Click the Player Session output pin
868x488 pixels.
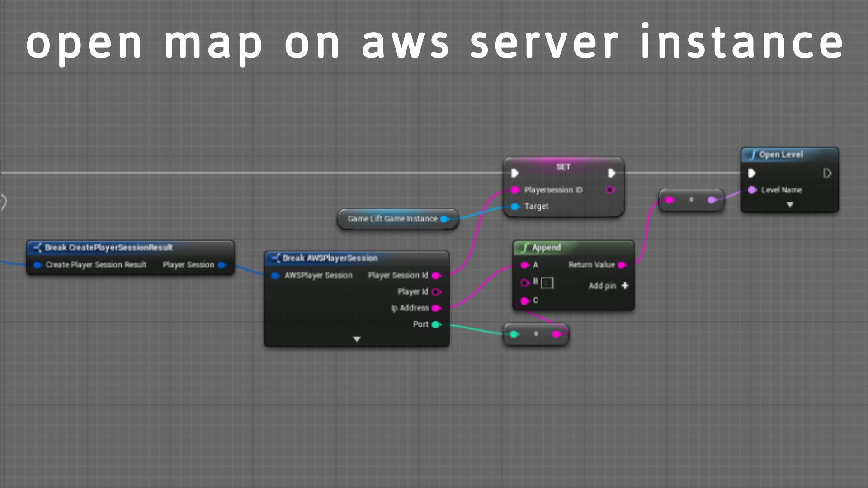tap(222, 265)
